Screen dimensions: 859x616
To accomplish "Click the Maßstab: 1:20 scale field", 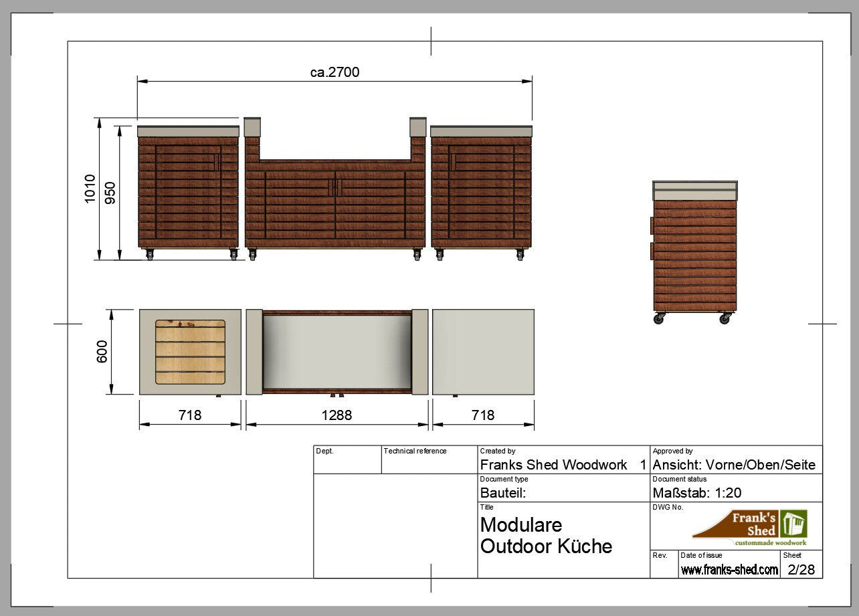I will (x=697, y=493).
